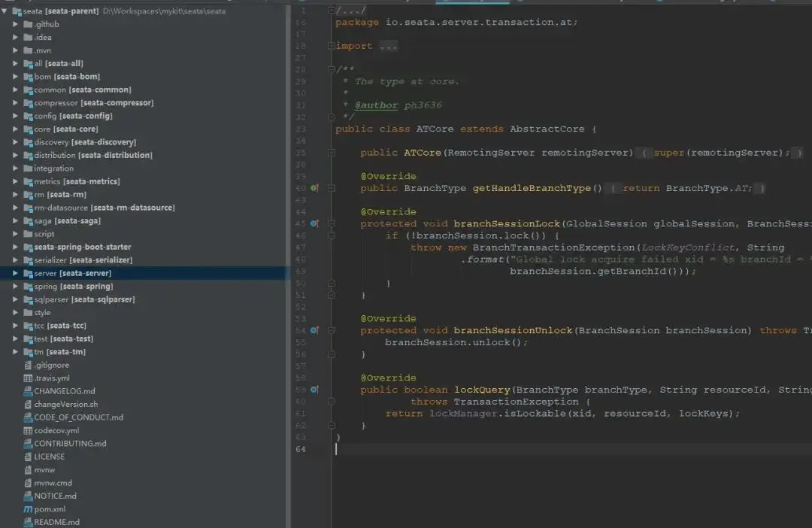Place cursor on line number 64
812x528 pixels.
point(300,449)
